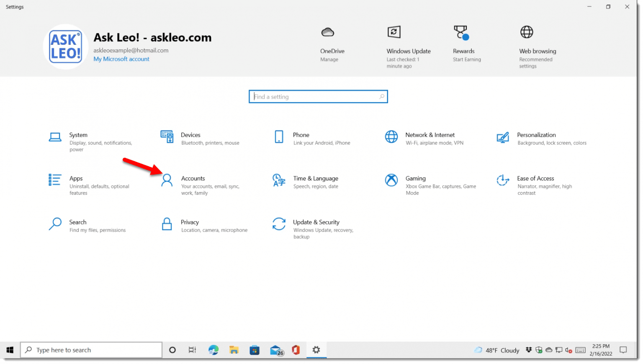Screen dimensions: 643x364
Task: Open Devices settings for printers and mouse
Action: coord(191,137)
